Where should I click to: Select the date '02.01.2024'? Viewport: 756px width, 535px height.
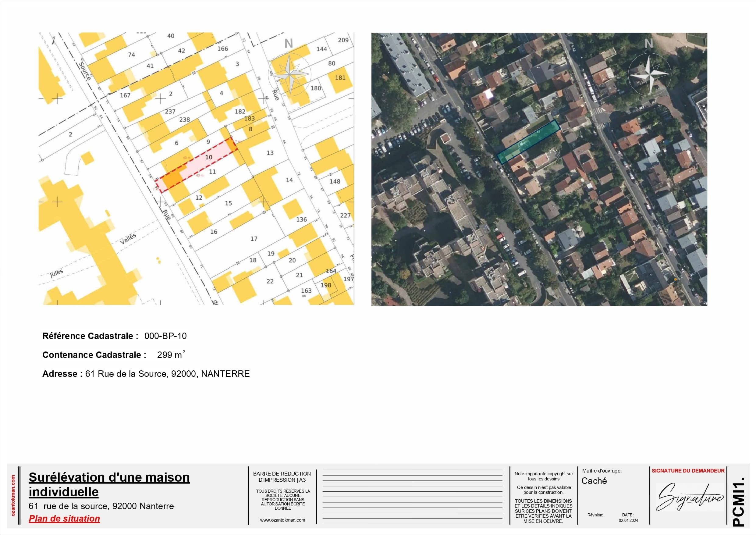[x=628, y=520]
